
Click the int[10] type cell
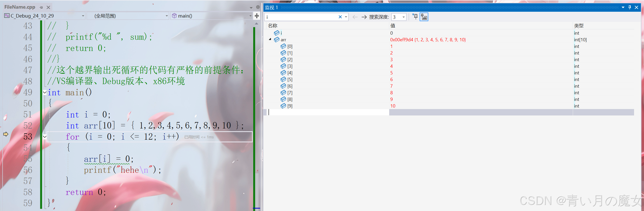(580, 39)
